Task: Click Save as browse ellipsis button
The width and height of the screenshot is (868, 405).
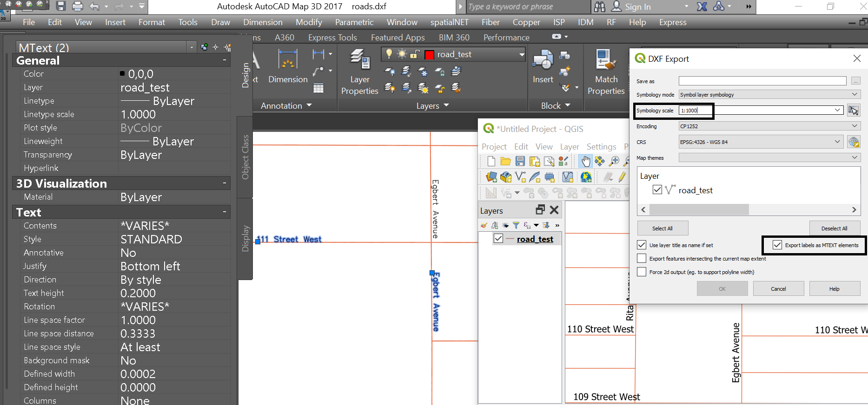Action: point(855,81)
